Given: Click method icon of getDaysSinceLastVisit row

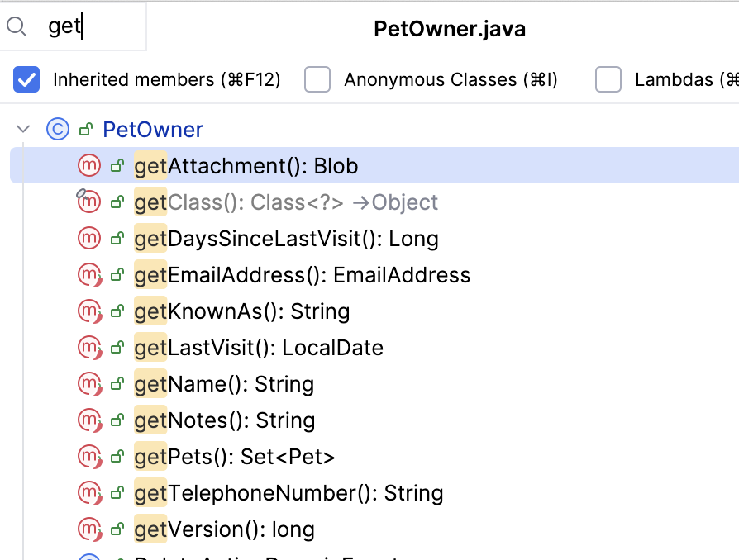Looking at the screenshot, I should (x=89, y=238).
